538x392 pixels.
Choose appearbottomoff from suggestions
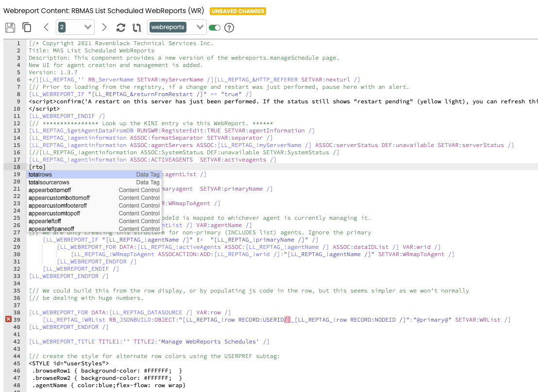[94, 190]
